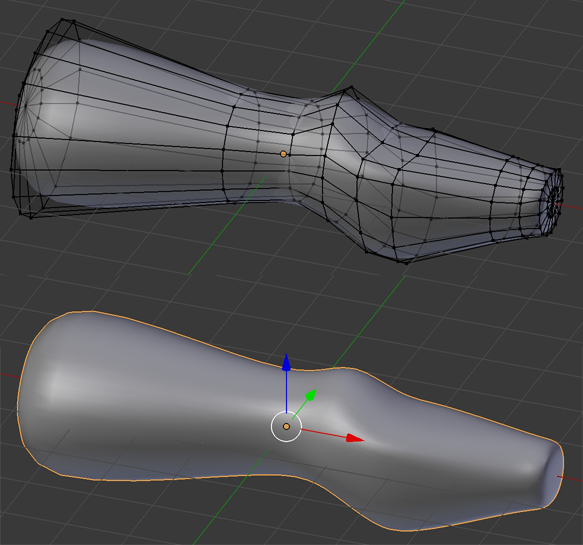
Task: Click the blue Z-axis arrow of the gizmo
Action: pos(286,383)
